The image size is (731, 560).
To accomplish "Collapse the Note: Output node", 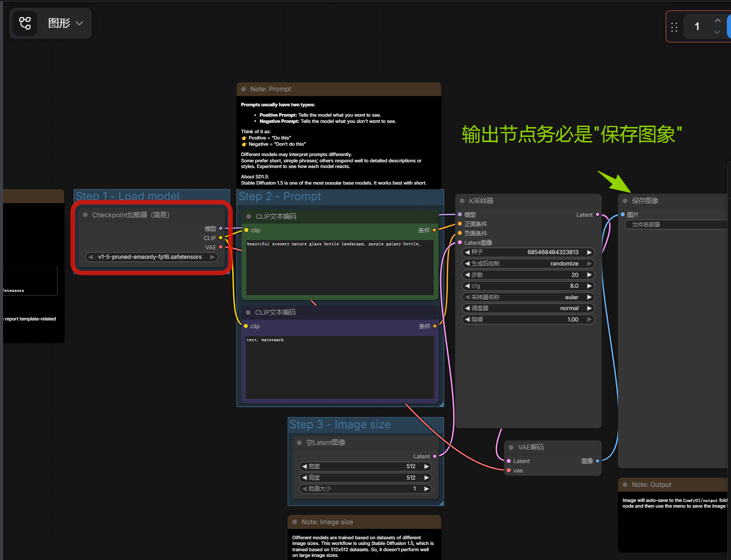I will coord(625,485).
